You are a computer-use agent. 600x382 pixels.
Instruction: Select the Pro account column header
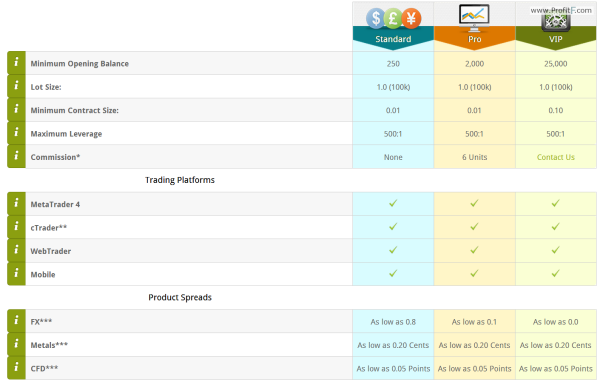coord(474,39)
